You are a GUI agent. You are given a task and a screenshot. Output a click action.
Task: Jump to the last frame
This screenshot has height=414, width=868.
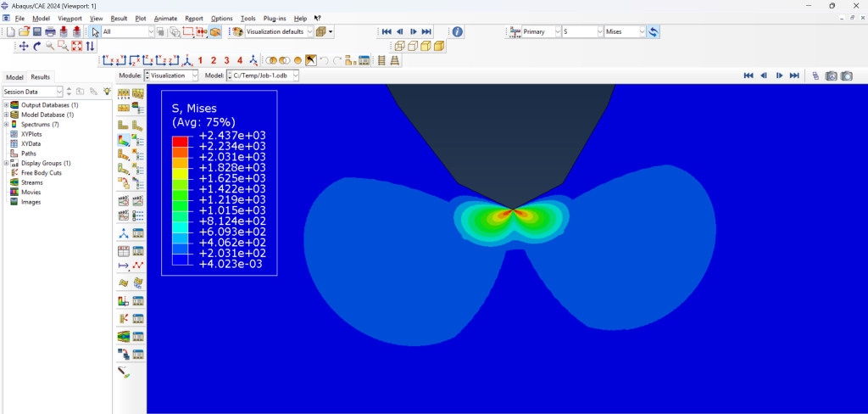coord(426,31)
